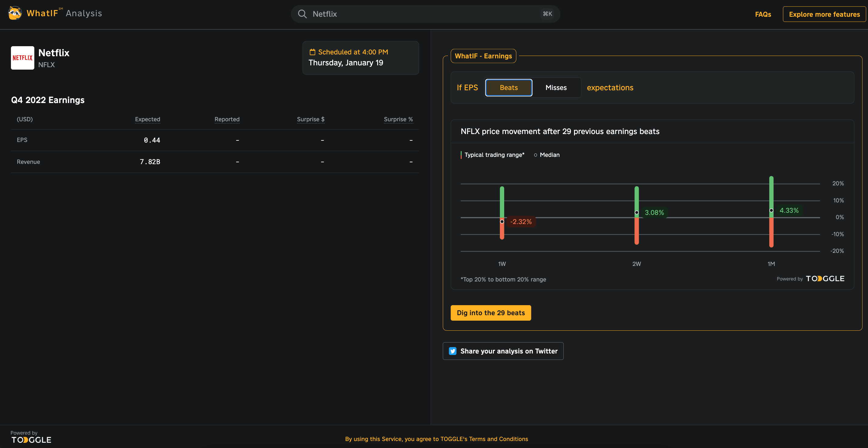Click the EPS expected value 0.44
The height and width of the screenshot is (448, 868).
click(152, 140)
